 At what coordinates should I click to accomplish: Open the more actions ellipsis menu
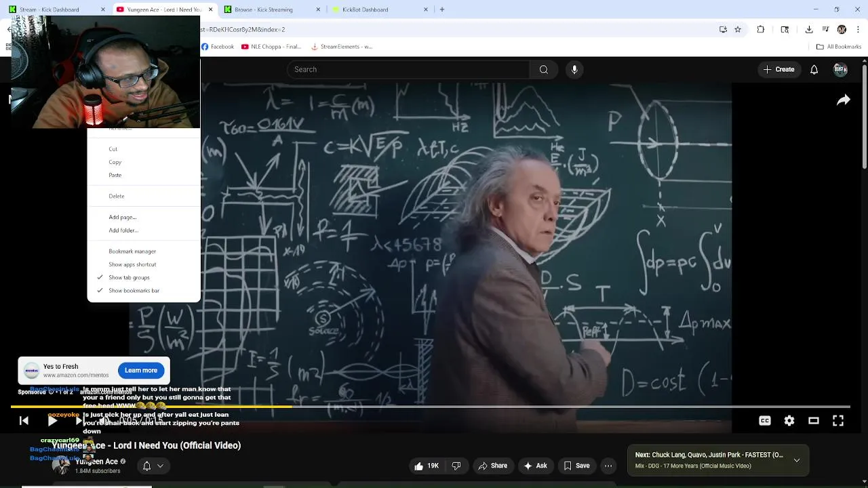[608, 466]
